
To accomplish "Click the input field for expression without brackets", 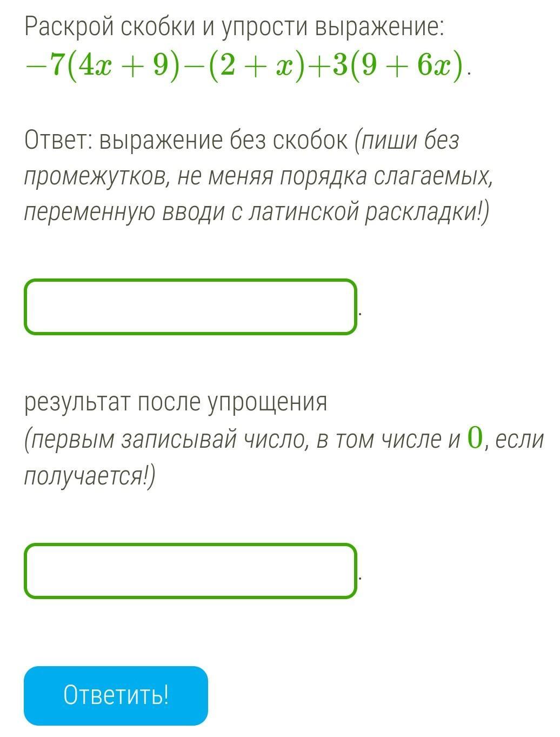I will coord(190,306).
